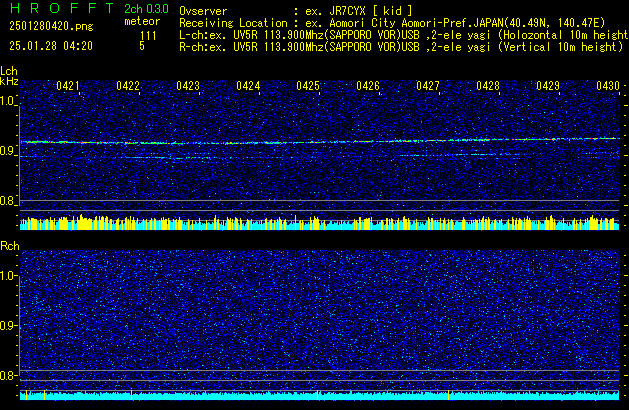Image resolution: width=629 pixels, height=410 pixels.
Task: Click the Rch channel label
Action: click(10, 246)
